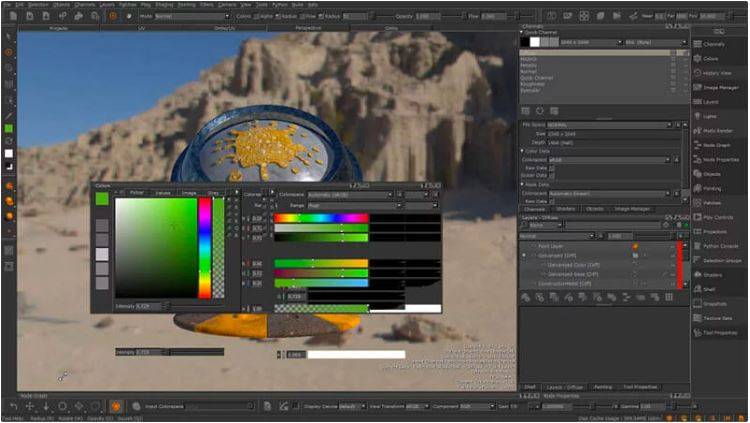Open the Node Graph palette
Screen dimensions: 750x423
716,145
